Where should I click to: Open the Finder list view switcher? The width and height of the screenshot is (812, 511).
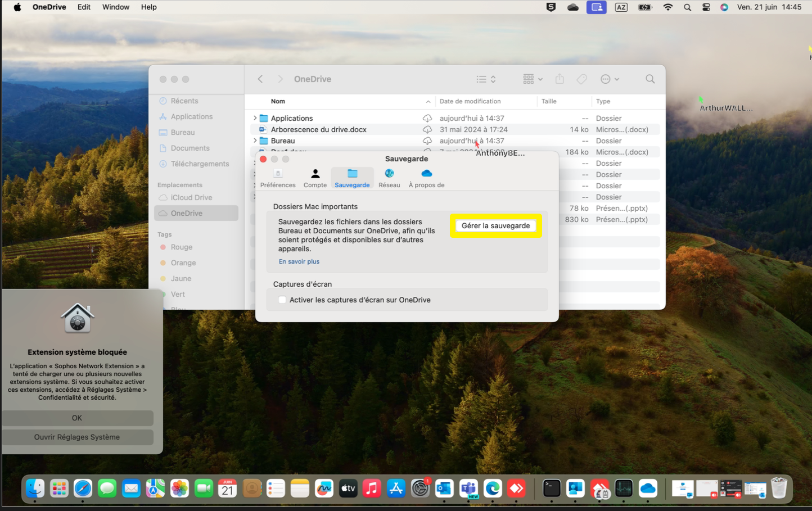486,79
